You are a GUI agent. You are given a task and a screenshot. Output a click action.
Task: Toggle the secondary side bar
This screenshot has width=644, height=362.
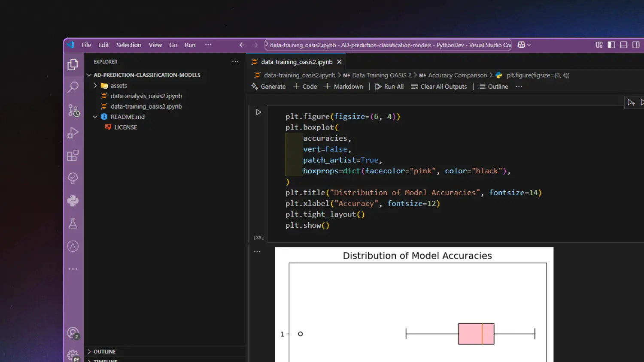(x=636, y=45)
